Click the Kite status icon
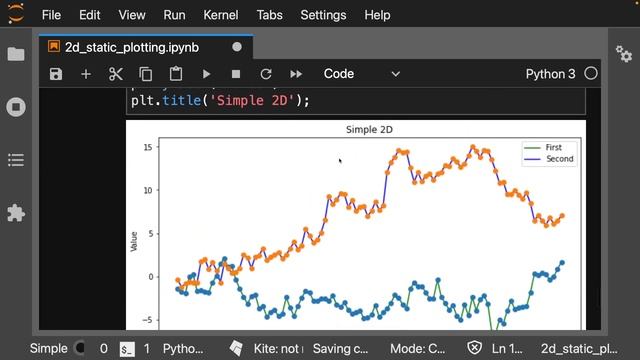The height and width of the screenshot is (360, 640). 236,348
